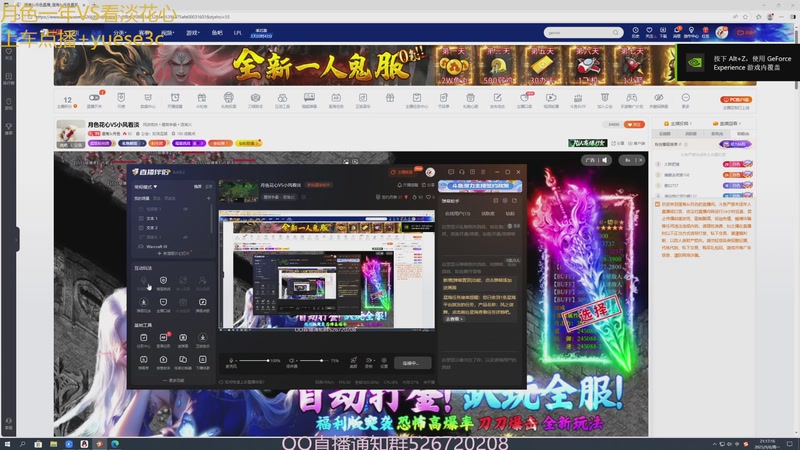Click 去查看 link in 弹幕助手 panel

coord(454,319)
